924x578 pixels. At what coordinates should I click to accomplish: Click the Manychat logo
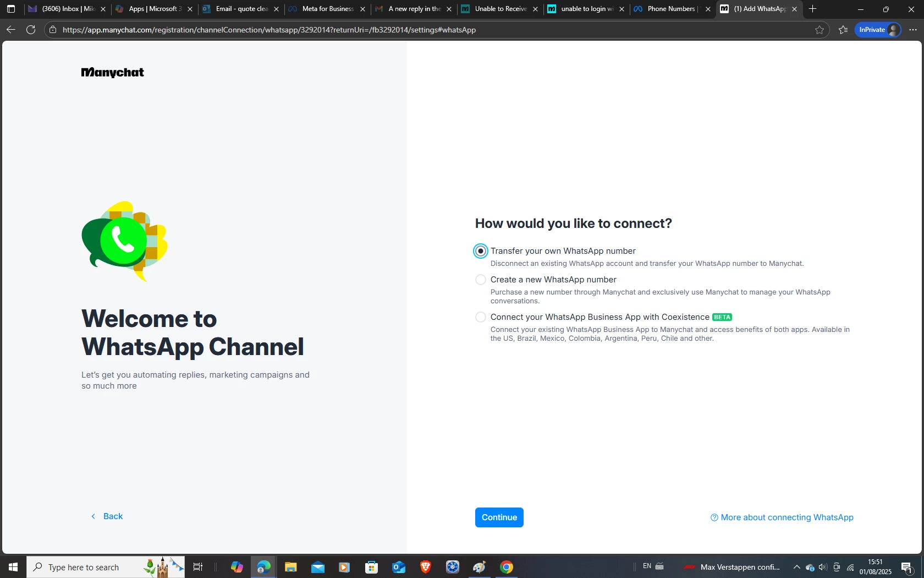tap(112, 73)
